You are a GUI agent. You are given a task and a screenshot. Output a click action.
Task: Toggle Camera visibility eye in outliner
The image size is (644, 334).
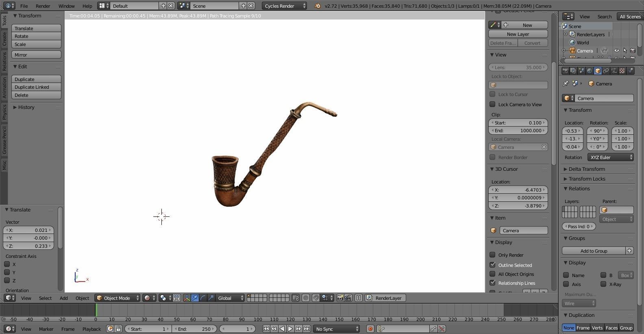[617, 50]
